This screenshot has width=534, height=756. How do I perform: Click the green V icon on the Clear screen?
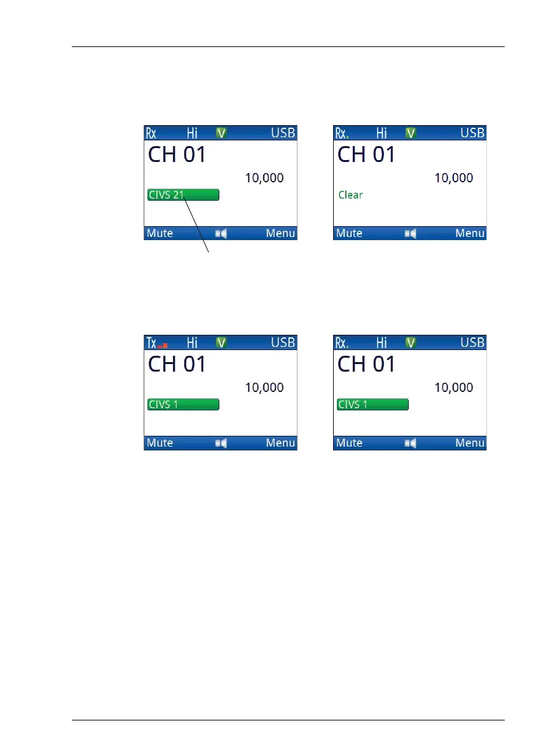411,133
